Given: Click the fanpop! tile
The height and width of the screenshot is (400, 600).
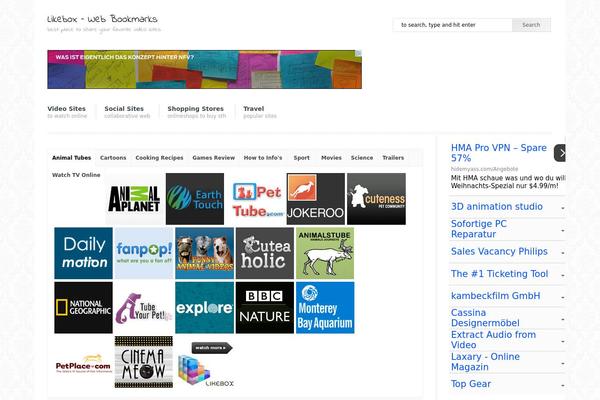Looking at the screenshot, I should point(144,253).
